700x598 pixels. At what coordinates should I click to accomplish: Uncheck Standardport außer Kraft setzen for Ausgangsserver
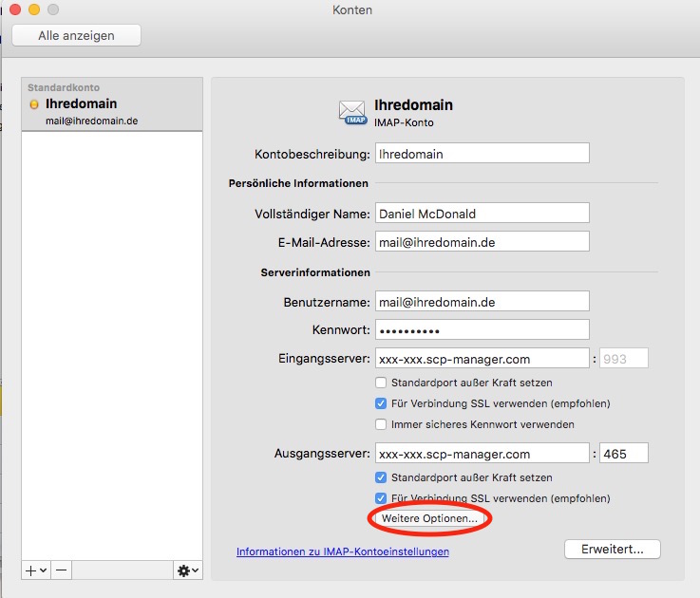tap(381, 477)
